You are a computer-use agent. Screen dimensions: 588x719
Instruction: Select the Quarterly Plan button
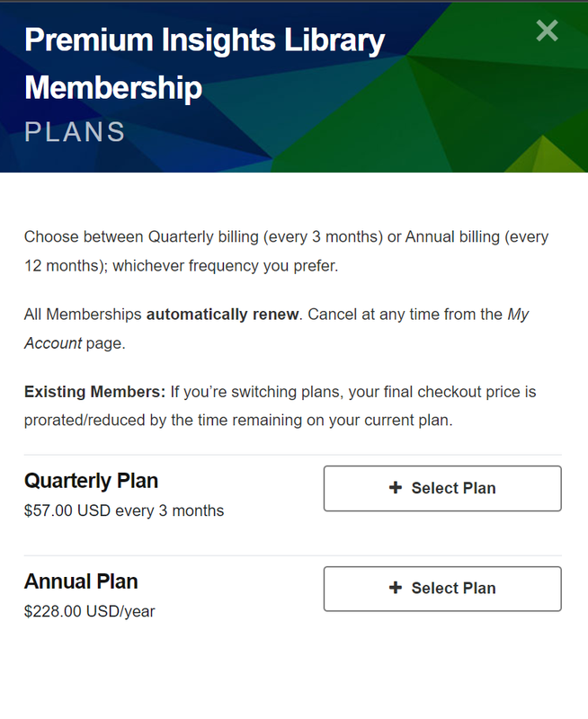point(442,488)
